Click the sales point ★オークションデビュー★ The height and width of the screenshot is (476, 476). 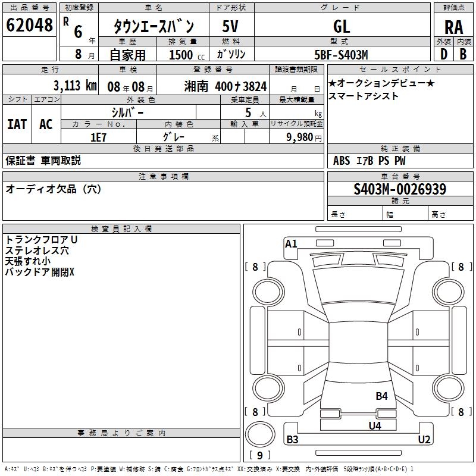point(381,83)
